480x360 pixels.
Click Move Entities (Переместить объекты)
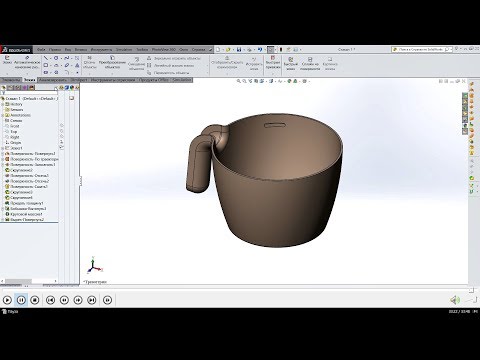click(168, 73)
